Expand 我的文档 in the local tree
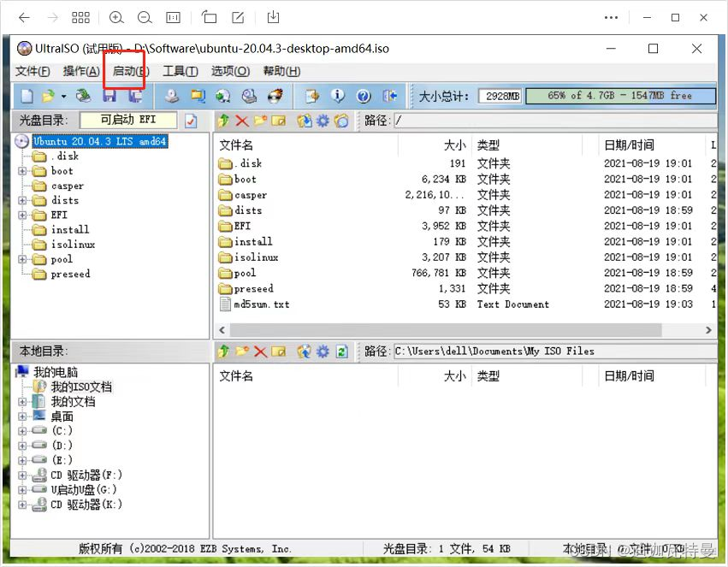The image size is (728, 567). coord(22,401)
